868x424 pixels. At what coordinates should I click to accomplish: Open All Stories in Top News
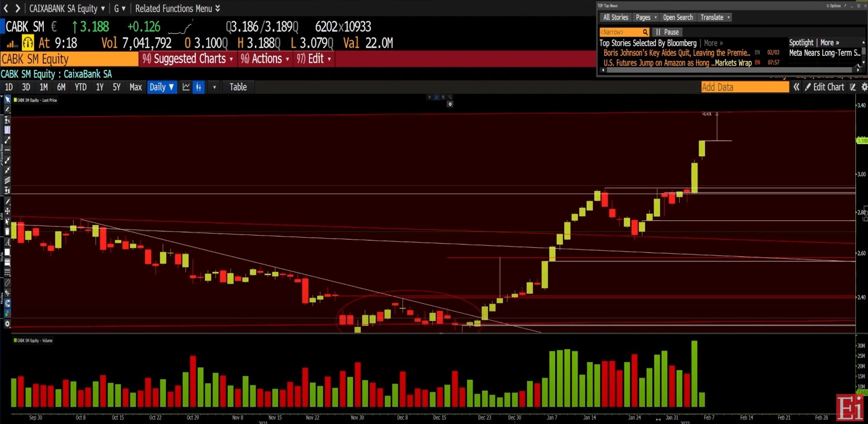pyautogui.click(x=616, y=17)
